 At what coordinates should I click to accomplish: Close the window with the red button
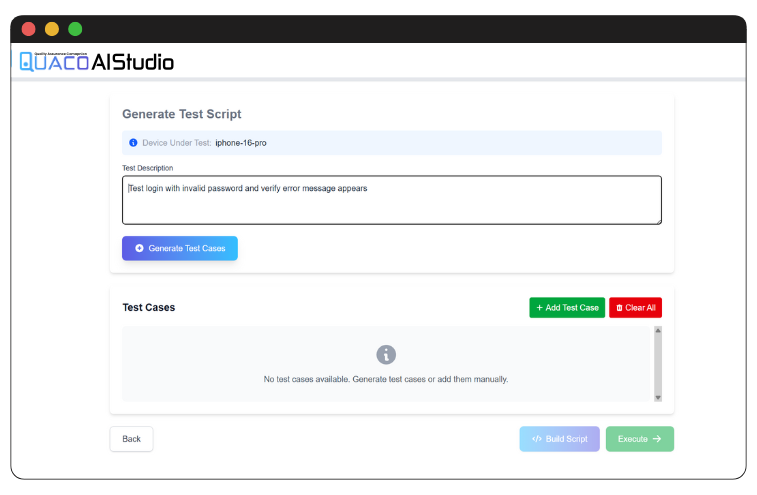point(28,29)
